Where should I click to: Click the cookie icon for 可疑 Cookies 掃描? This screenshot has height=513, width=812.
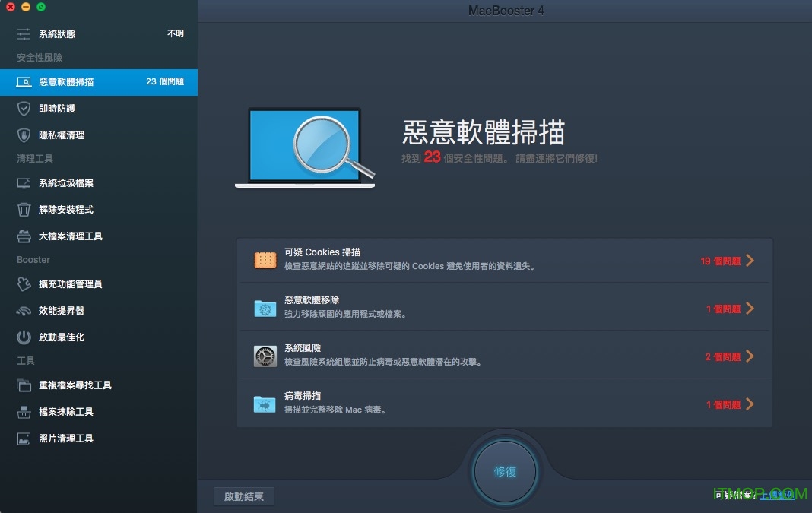(264, 260)
